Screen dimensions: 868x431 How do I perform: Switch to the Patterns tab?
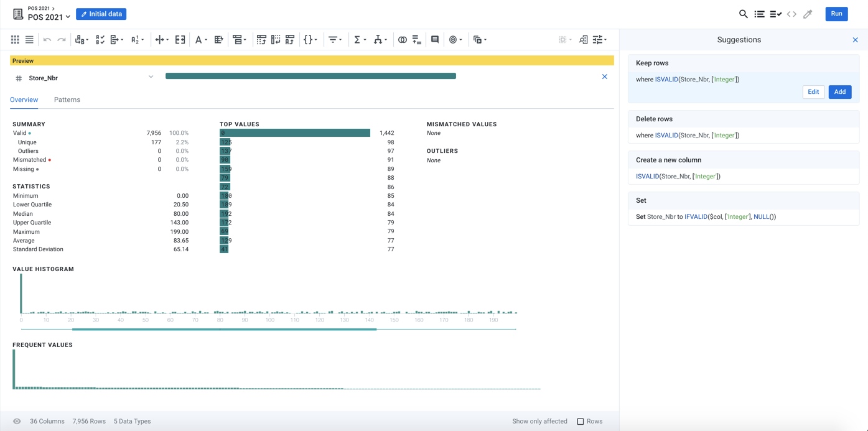(x=67, y=100)
